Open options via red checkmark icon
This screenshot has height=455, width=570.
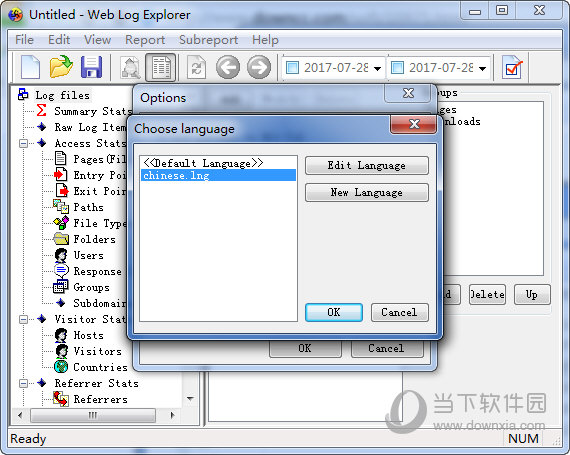pos(512,67)
